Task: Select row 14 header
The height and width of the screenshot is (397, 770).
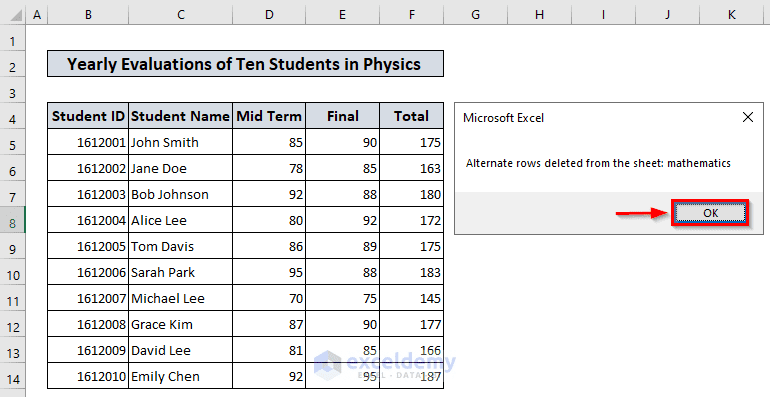Action: click(x=13, y=376)
